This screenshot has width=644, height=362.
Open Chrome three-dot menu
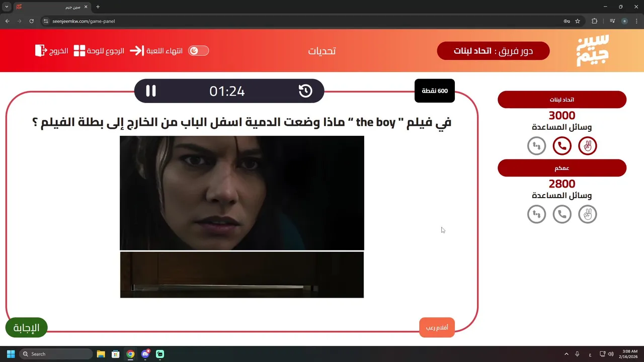tap(636, 21)
